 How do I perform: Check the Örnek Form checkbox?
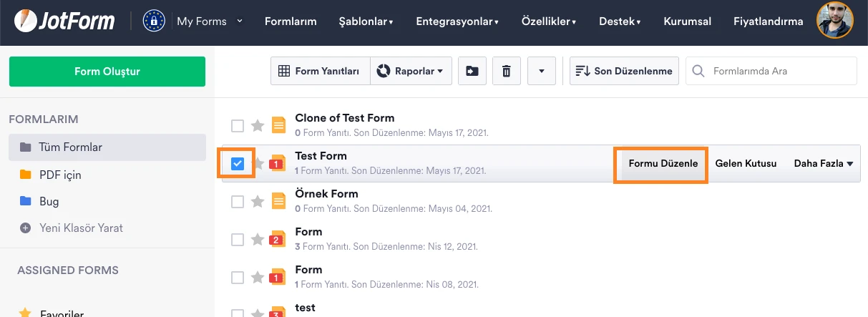(x=238, y=202)
